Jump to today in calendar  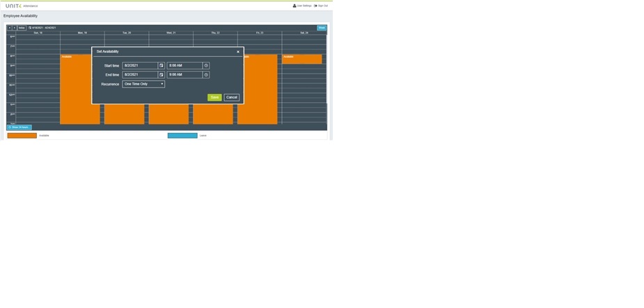(x=22, y=28)
